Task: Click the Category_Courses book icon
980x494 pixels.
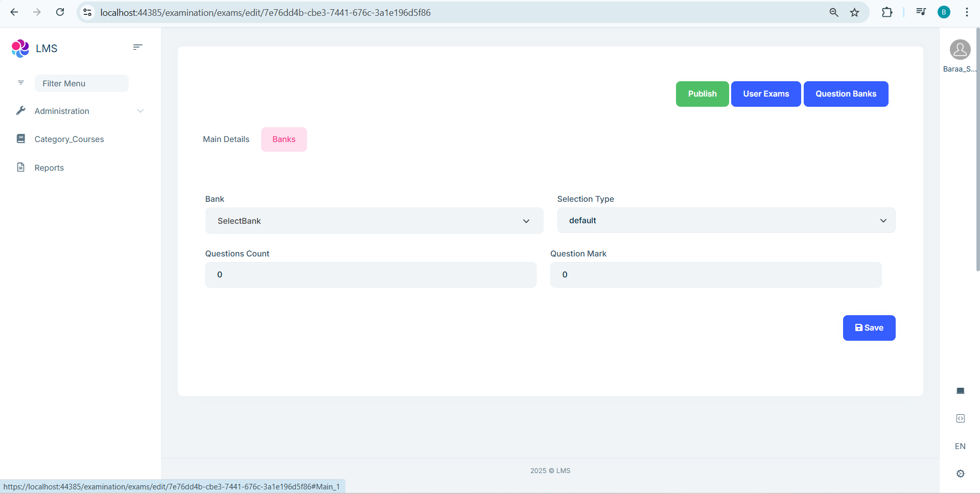Action: click(x=21, y=138)
